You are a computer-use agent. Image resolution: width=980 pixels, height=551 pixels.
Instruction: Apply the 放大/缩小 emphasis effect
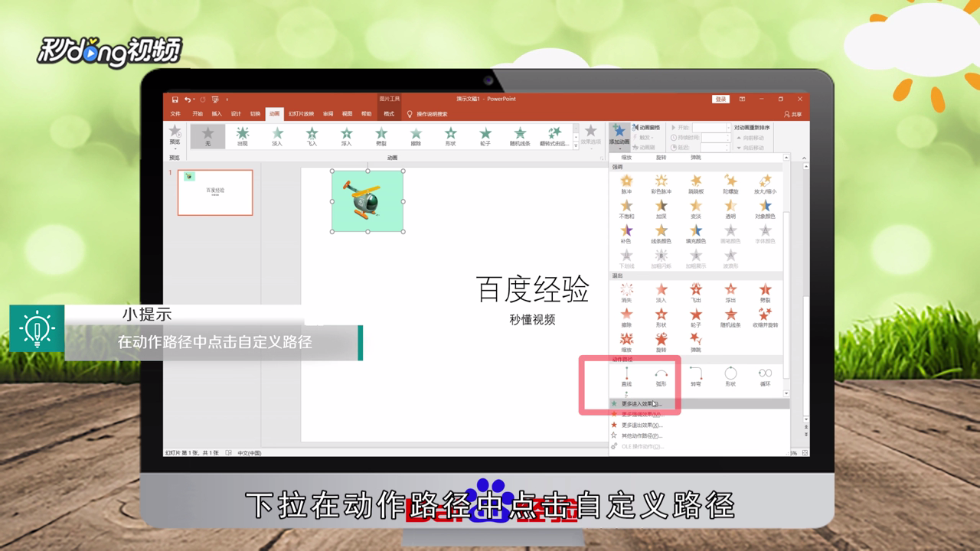765,184
